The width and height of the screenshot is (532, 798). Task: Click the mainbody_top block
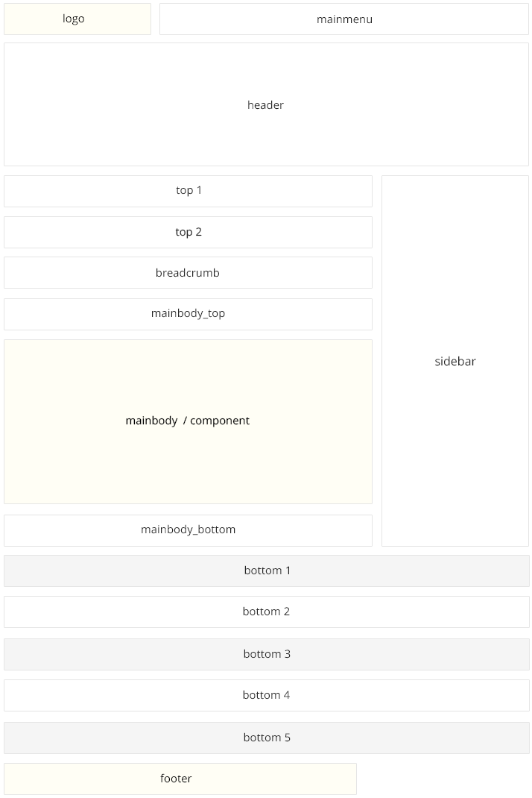tap(188, 314)
